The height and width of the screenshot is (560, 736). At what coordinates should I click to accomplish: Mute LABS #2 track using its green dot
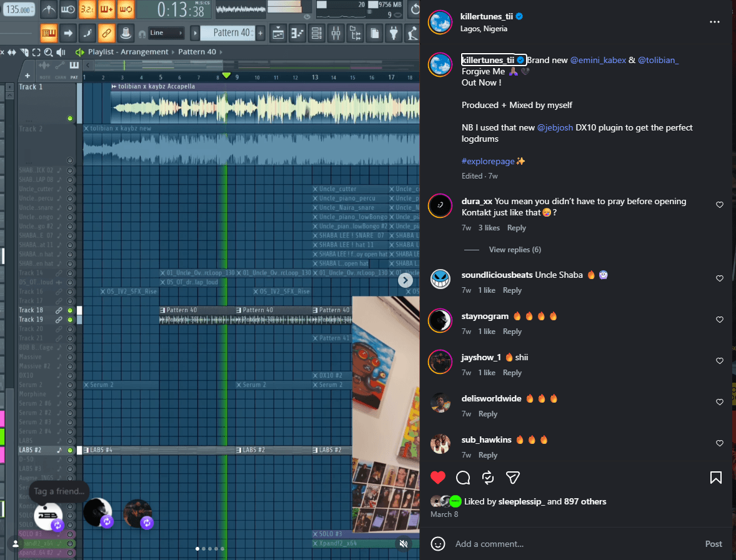point(70,449)
